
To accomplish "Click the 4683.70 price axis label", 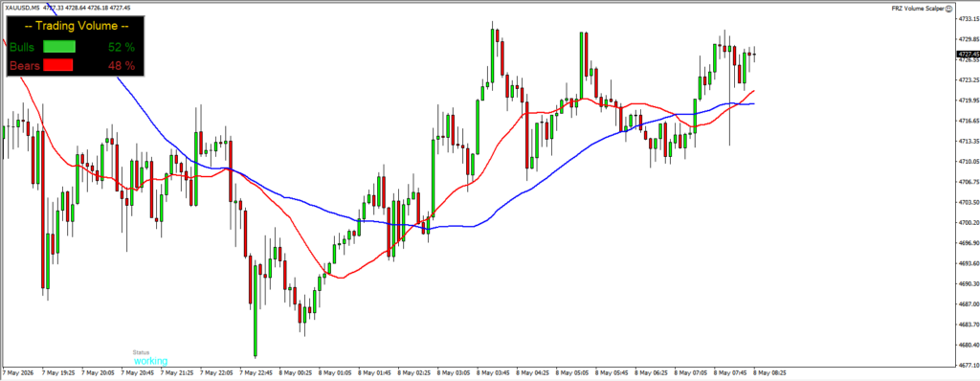I will pos(968,325).
